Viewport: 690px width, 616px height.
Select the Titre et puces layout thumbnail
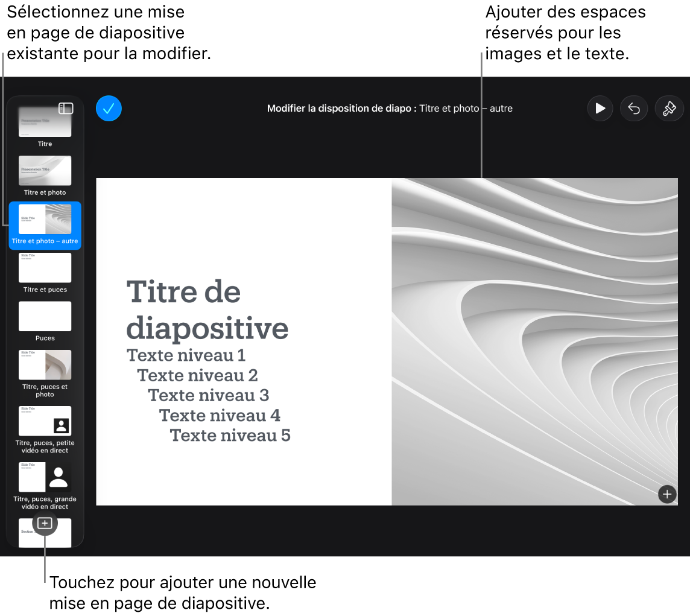click(45, 268)
